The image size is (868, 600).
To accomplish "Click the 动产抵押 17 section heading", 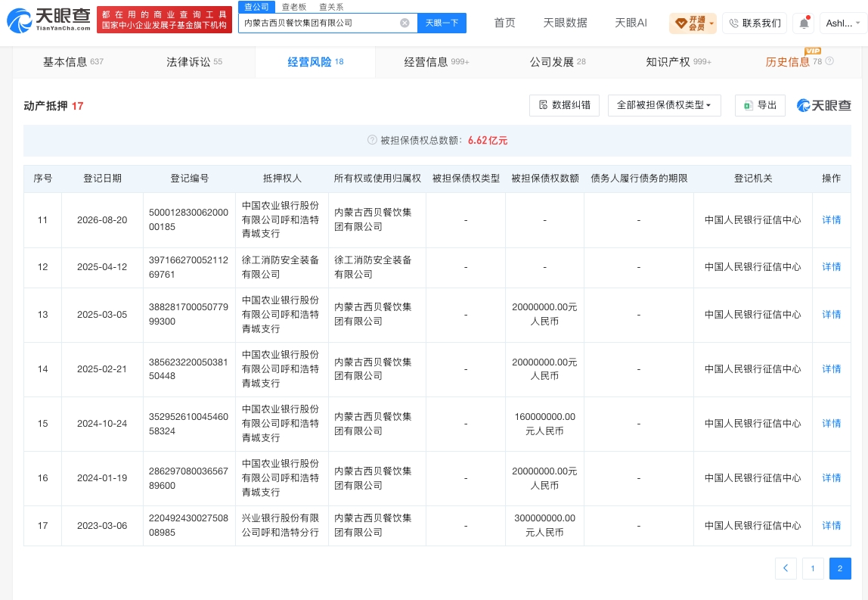I will click(x=53, y=106).
